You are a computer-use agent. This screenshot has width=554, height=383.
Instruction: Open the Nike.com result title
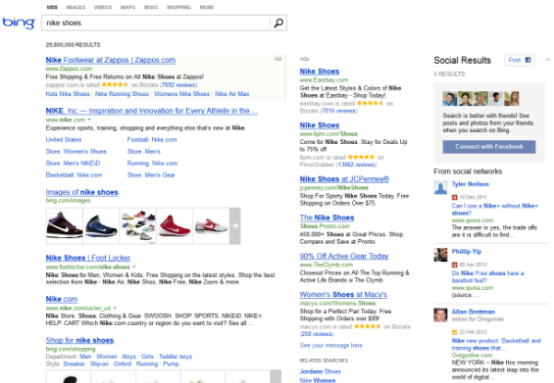(x=61, y=299)
